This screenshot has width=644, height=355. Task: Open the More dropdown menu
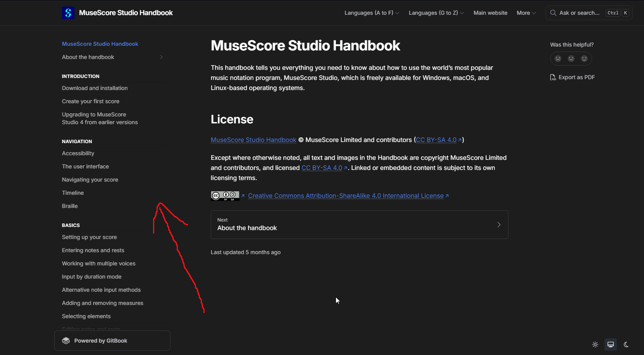point(526,13)
